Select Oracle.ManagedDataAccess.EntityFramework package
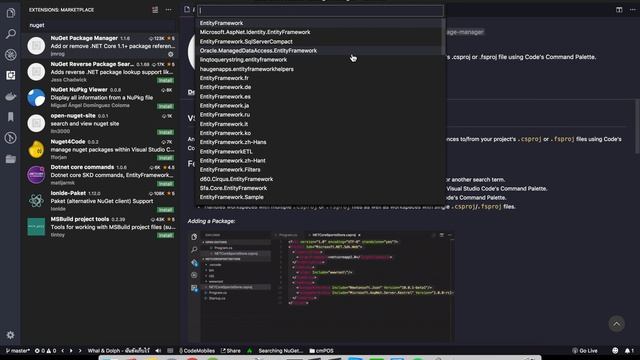This screenshot has width=640, height=360. tap(319, 51)
